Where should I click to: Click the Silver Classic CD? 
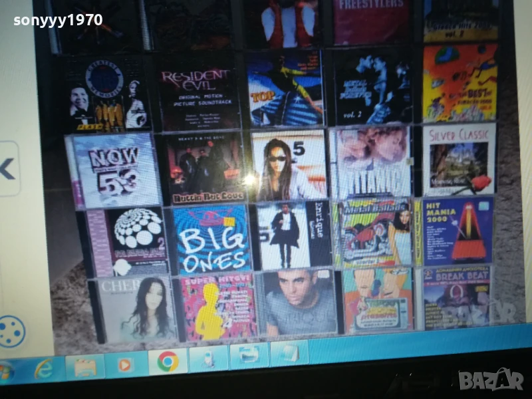point(459,160)
